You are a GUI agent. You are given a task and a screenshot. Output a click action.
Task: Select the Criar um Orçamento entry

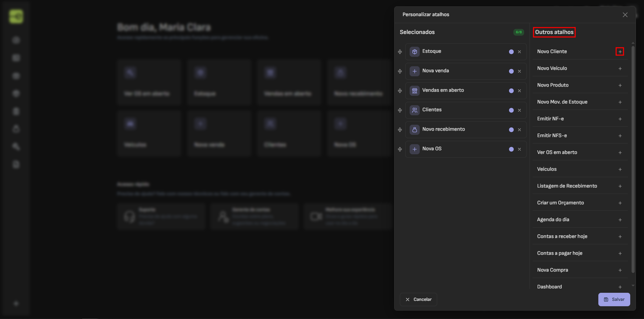(560, 203)
